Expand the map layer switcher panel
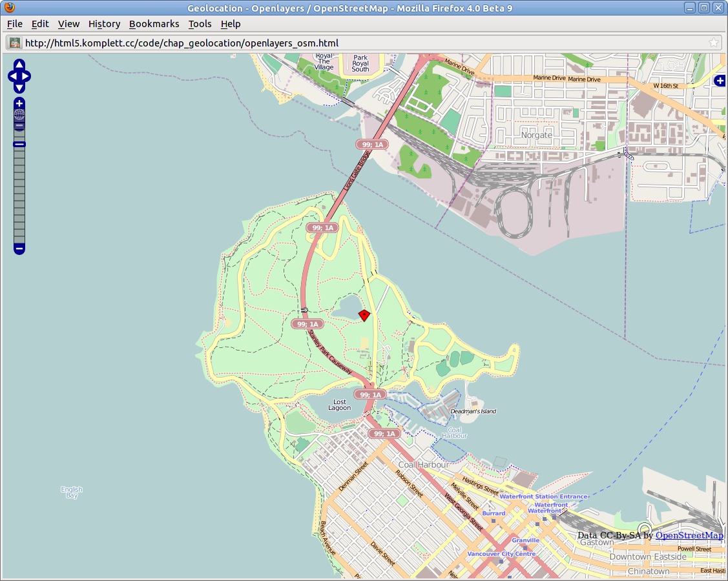 click(x=720, y=81)
